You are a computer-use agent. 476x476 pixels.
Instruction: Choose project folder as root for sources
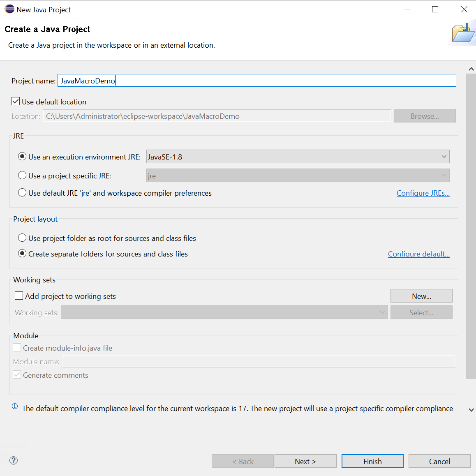22,238
